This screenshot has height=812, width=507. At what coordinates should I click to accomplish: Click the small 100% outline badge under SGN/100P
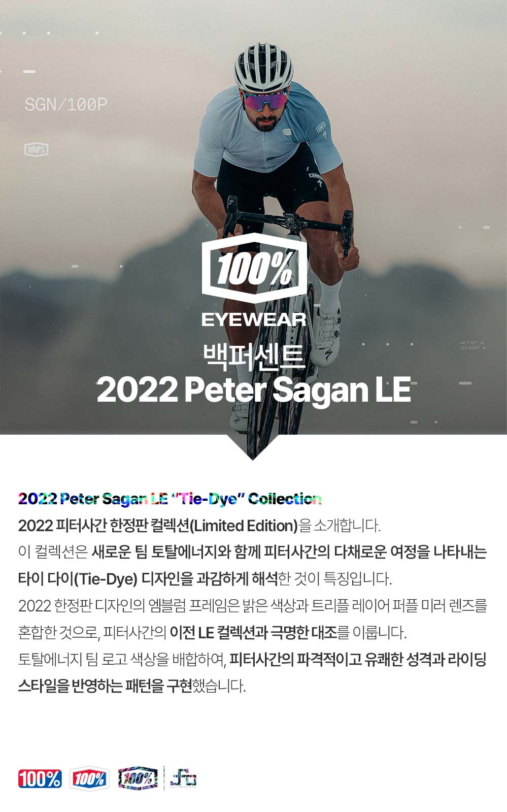coord(36,149)
